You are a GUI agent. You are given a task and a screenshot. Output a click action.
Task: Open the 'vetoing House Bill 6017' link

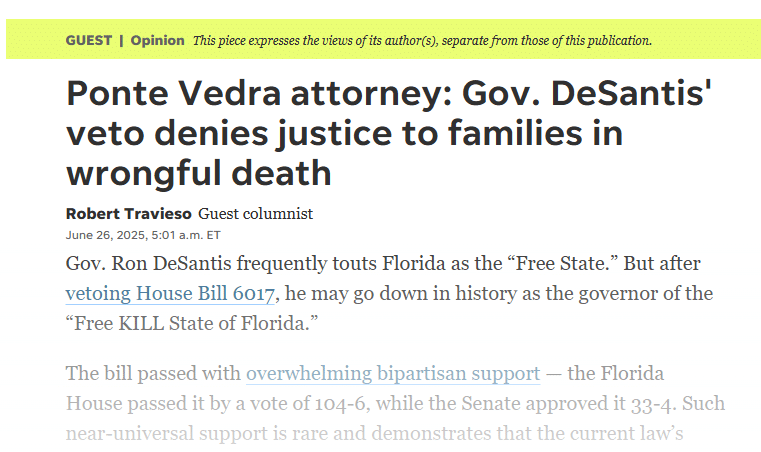(170, 294)
